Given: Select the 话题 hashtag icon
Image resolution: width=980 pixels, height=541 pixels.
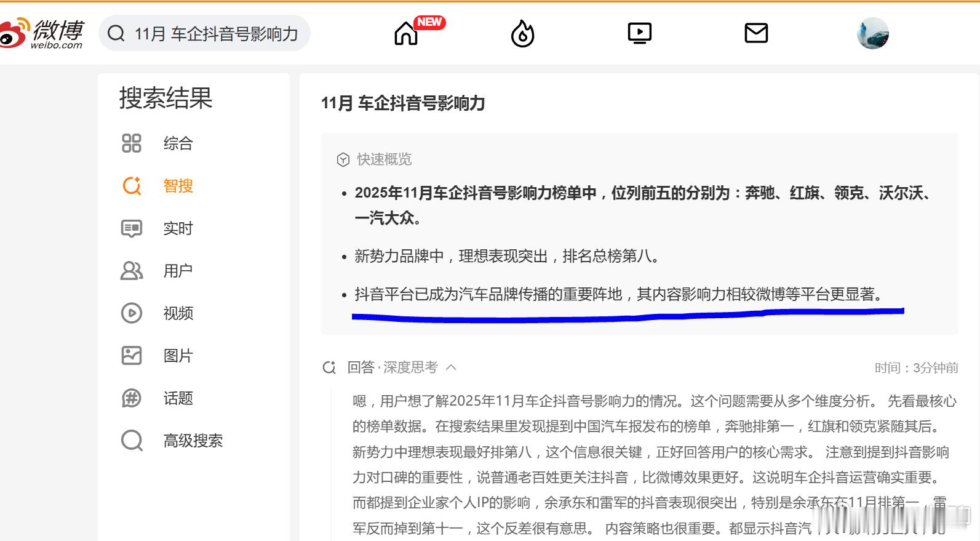Looking at the screenshot, I should click(132, 398).
